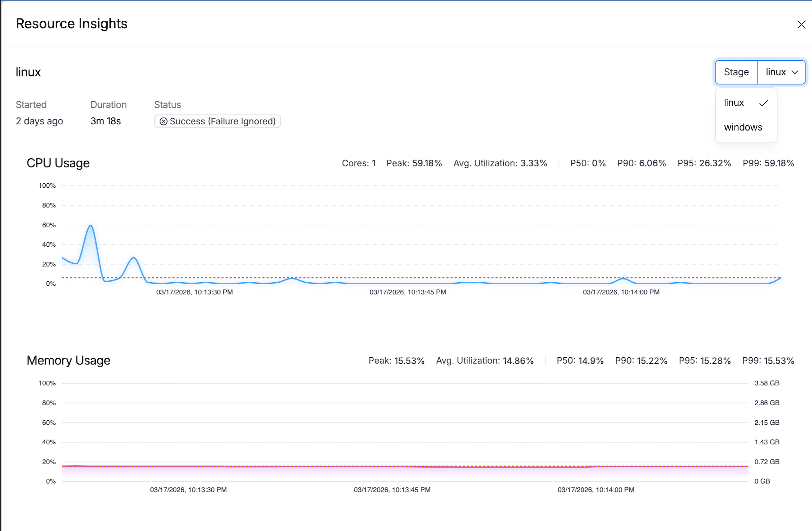Click the 3m 18s duration value

(x=106, y=121)
